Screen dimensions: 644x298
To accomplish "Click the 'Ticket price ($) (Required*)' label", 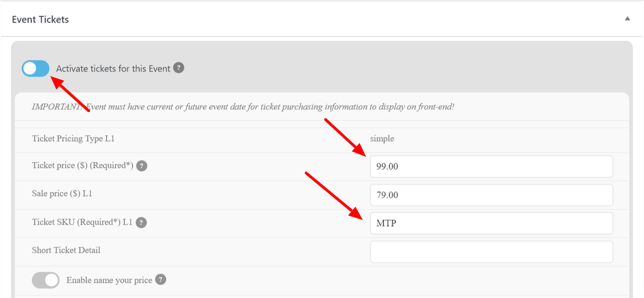I will 83,166.
